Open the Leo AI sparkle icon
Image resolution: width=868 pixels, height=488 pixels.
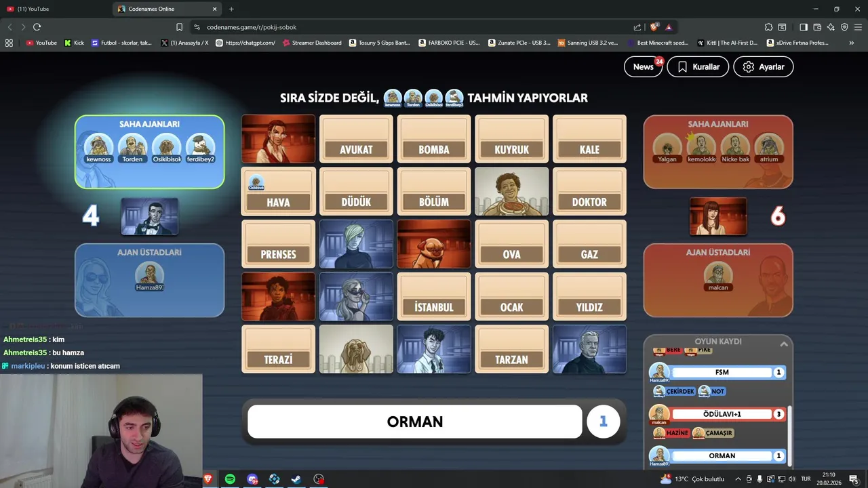(831, 27)
